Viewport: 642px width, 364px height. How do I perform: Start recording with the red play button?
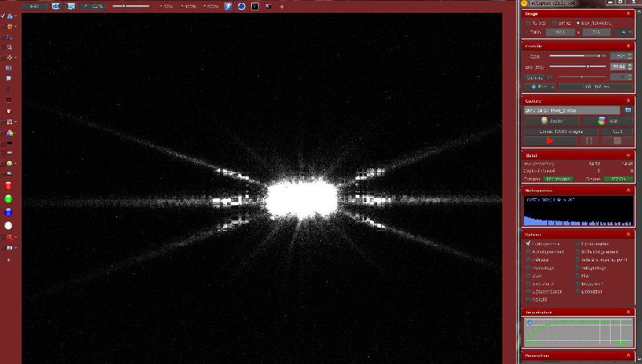550,140
